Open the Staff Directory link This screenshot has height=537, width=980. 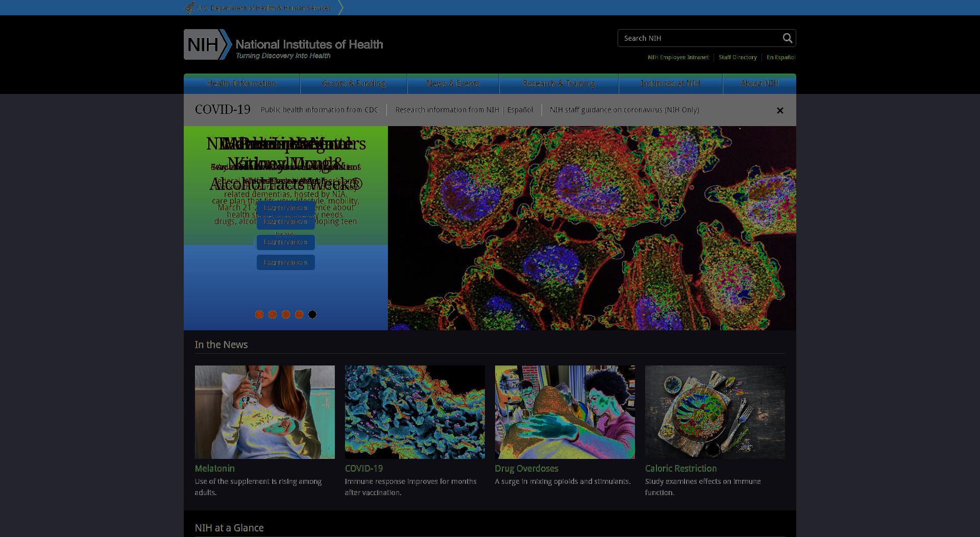point(738,57)
